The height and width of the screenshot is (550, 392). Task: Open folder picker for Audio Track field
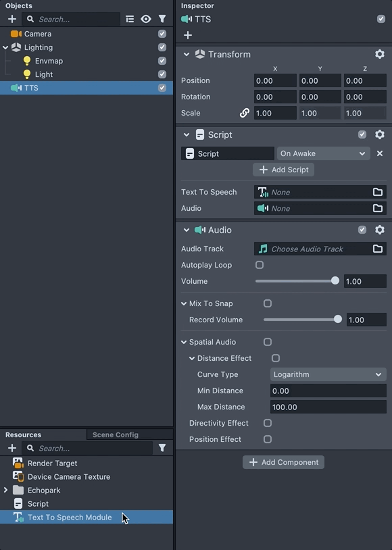[x=378, y=249]
